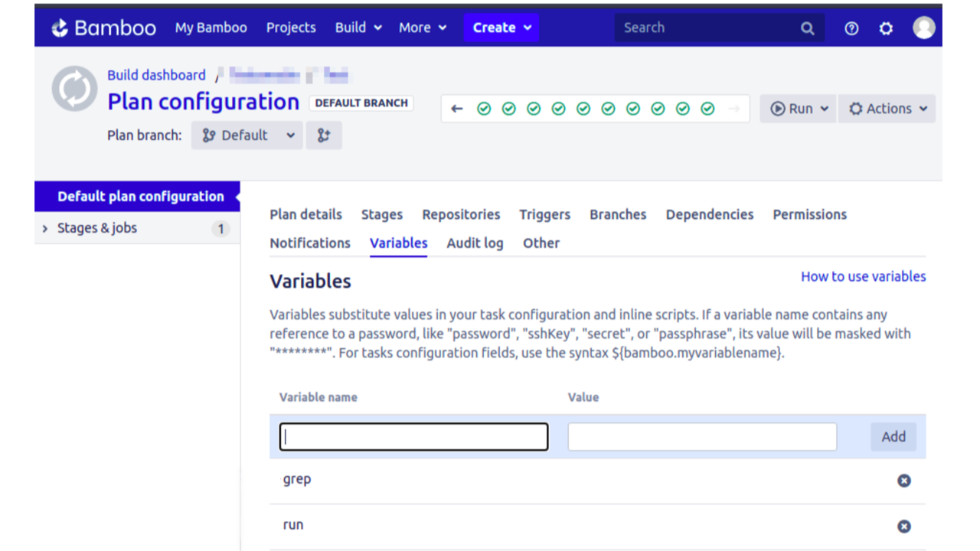This screenshot has width=980, height=551.
Task: Open the first successful build status icon
Action: [484, 109]
